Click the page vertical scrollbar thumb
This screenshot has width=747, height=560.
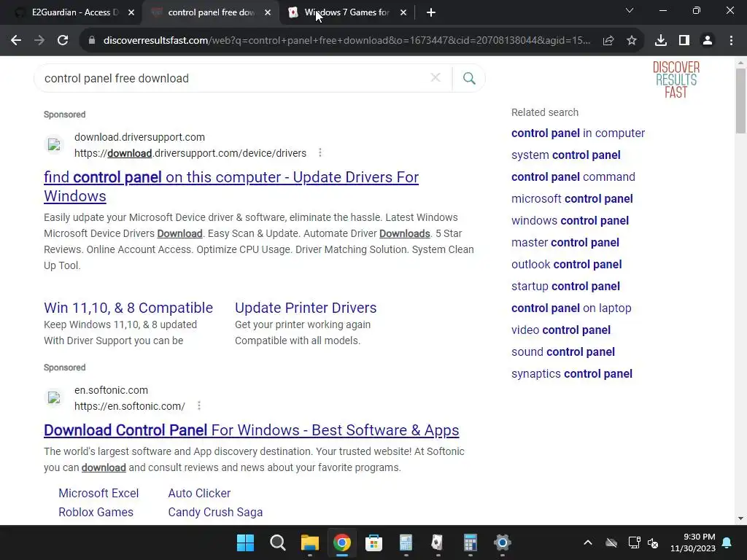point(740,101)
